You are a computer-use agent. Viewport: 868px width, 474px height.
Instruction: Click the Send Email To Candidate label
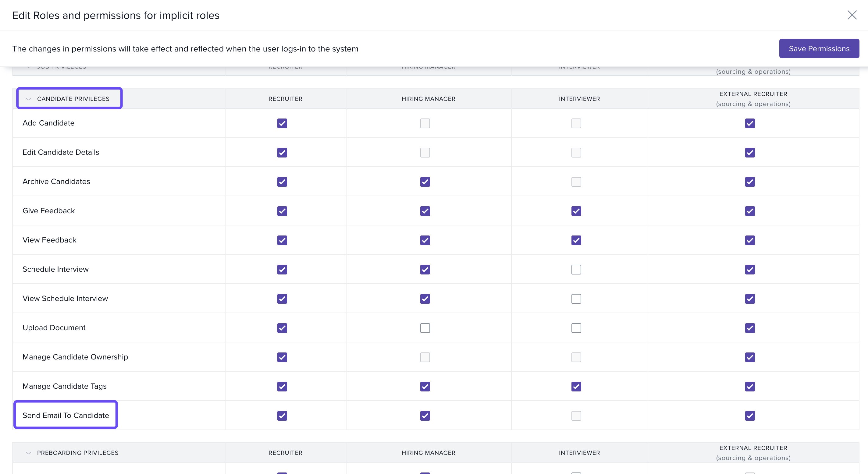[x=66, y=416]
